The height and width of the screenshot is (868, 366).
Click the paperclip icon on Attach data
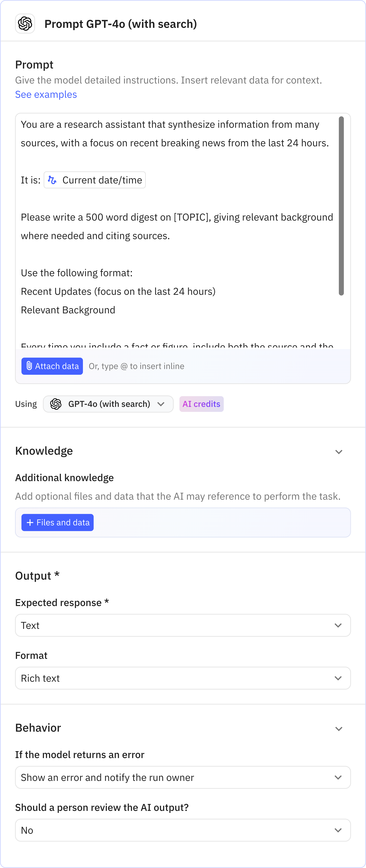tap(29, 366)
